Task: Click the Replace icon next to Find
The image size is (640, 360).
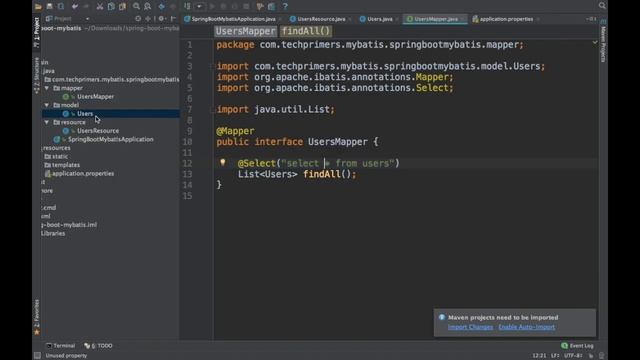Action: click(148, 6)
